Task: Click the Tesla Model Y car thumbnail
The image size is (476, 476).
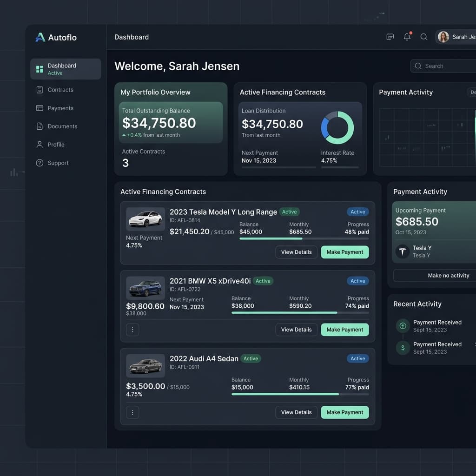Action: click(x=145, y=219)
